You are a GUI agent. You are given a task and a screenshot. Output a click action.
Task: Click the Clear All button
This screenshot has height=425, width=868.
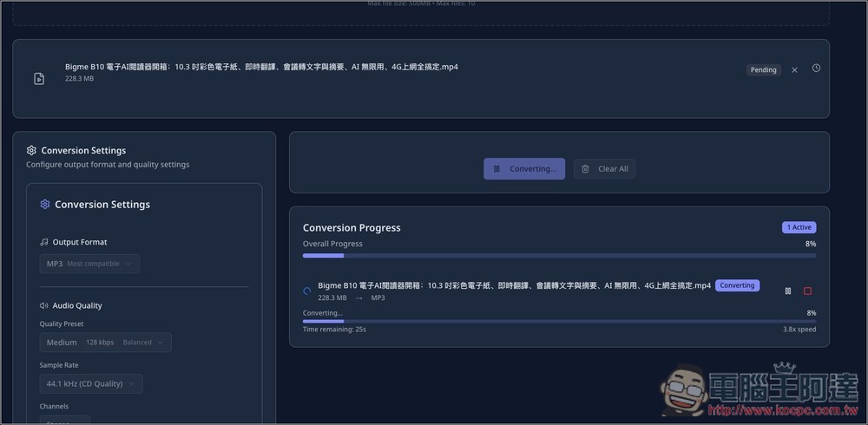click(604, 169)
